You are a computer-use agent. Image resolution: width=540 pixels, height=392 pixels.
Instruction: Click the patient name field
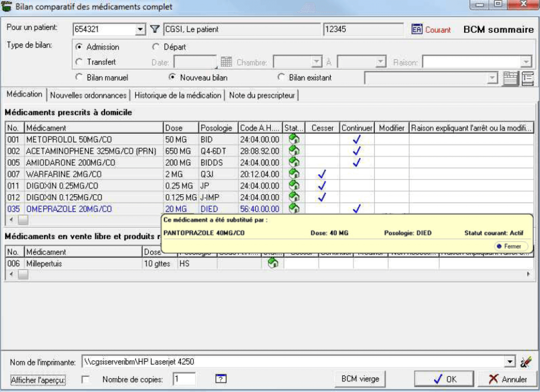(242, 29)
